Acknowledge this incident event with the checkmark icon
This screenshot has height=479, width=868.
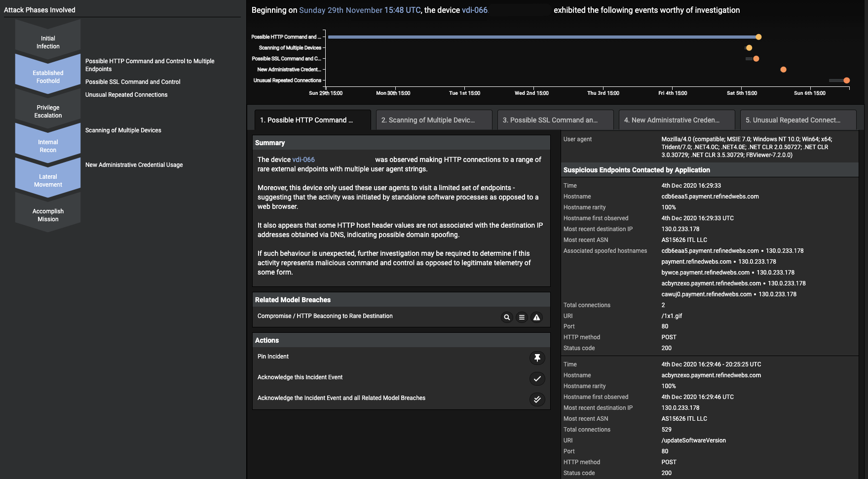click(x=537, y=379)
